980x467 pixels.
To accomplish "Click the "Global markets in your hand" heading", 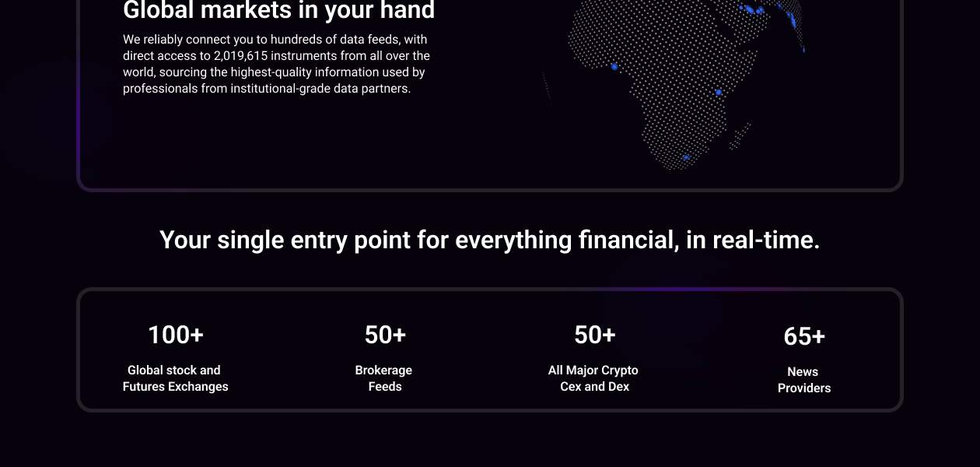I will pos(278,11).
